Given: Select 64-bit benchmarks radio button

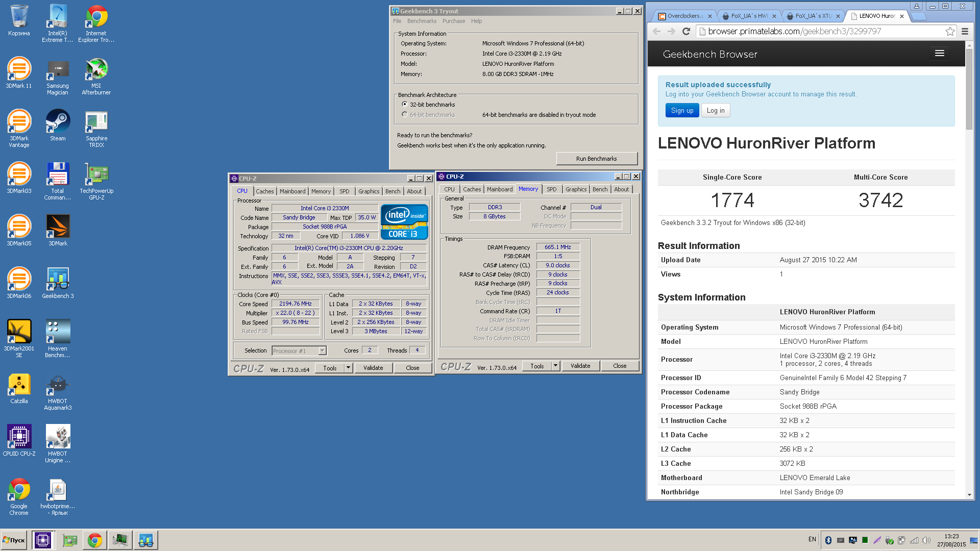Looking at the screenshot, I should click(404, 115).
